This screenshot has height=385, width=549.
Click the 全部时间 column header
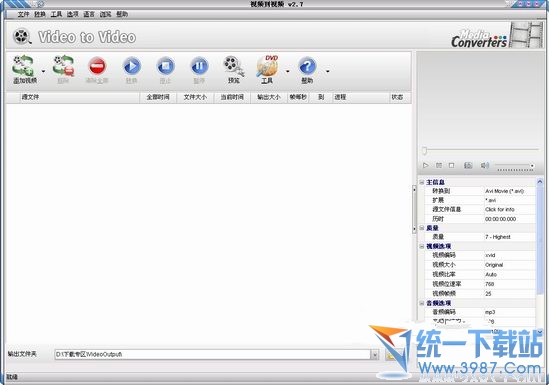(158, 97)
